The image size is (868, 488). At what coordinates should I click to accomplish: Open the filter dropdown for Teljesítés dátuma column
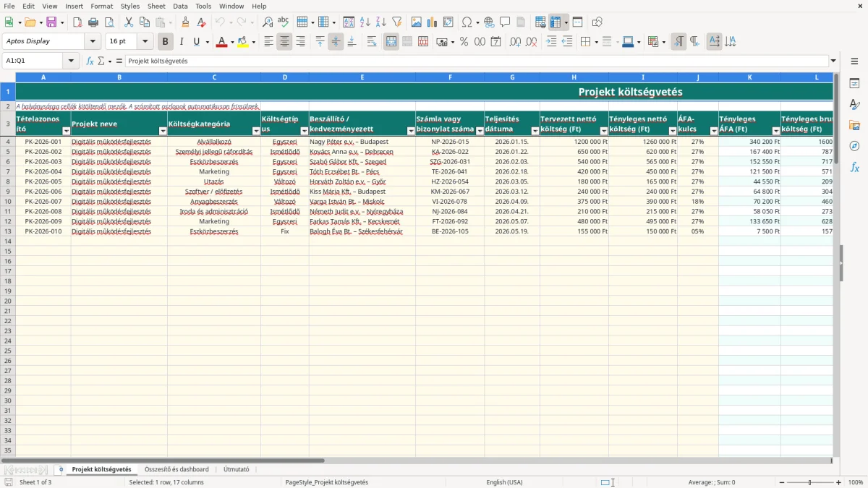click(535, 131)
